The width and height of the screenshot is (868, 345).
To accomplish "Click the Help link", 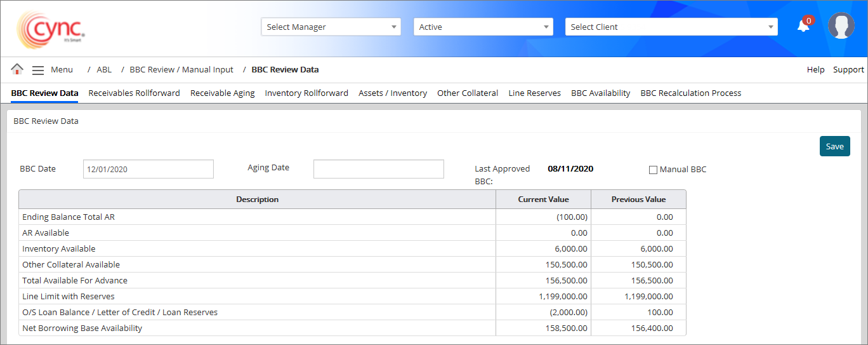I will coord(815,70).
